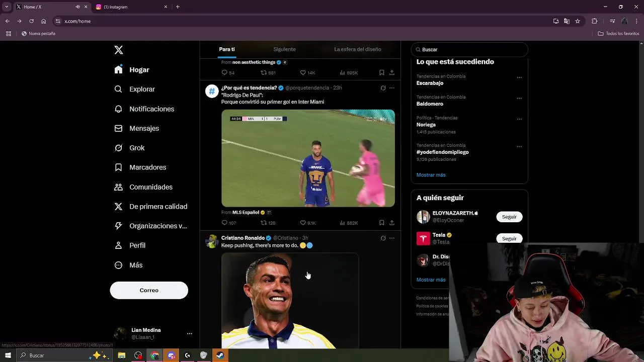Mute the Home / X browser tab audio
Image resolution: width=644 pixels, height=362 pixels.
pyautogui.click(x=77, y=7)
